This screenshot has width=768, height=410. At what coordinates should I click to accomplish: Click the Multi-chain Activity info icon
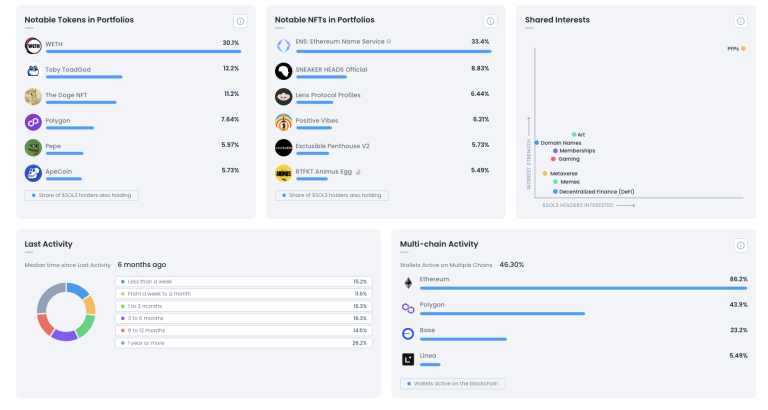tap(740, 245)
